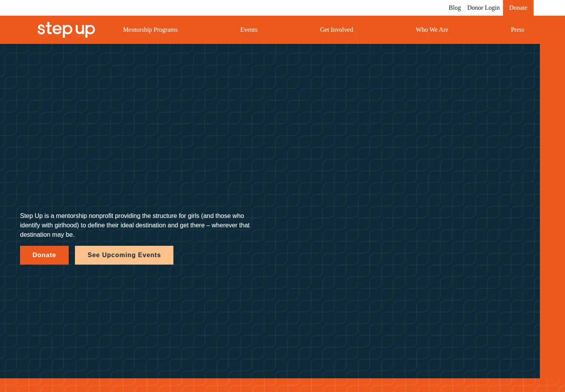565x392 pixels.
Task: Open the Who We Are page
Action: pos(432,30)
